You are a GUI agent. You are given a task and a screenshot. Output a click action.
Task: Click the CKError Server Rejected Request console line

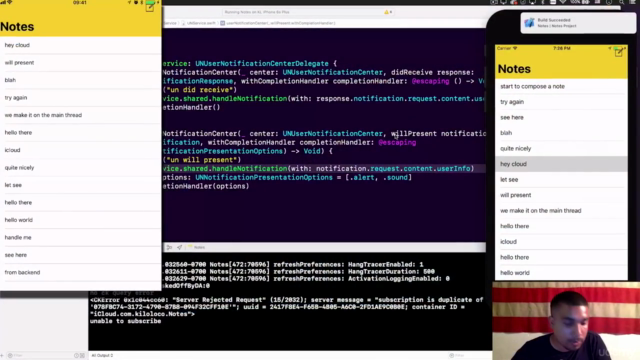tap(287, 300)
